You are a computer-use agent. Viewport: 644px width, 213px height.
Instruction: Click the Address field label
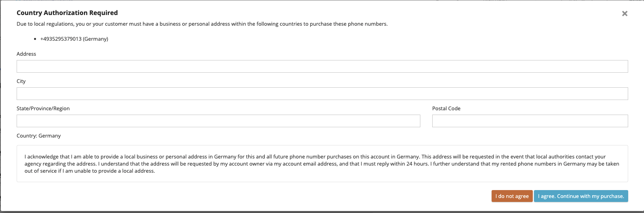(26, 54)
